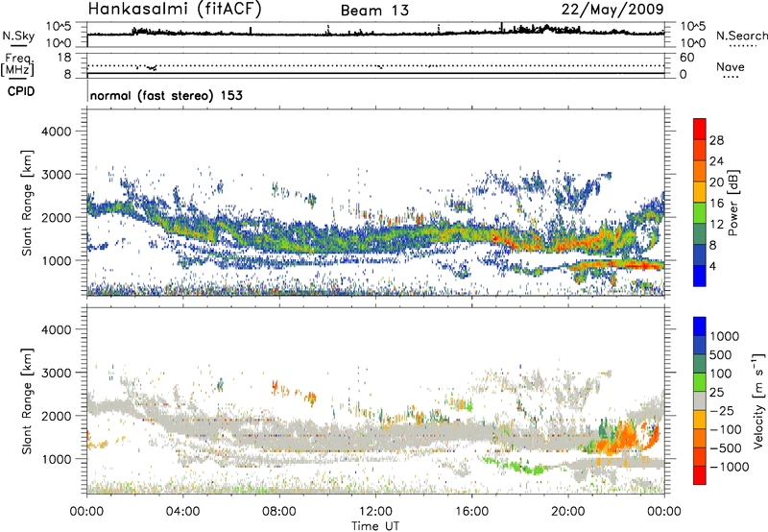Click the '16:00' time axis tick label
The image size is (768, 532).
tap(471, 512)
